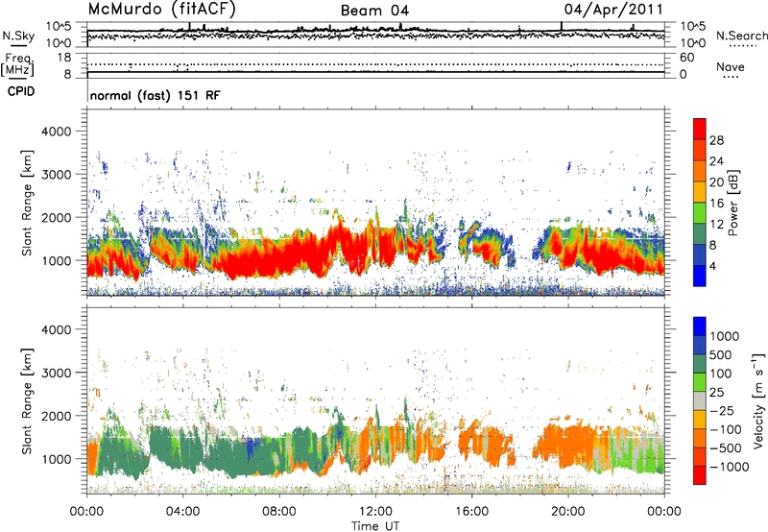
Task: Click the 12:00 time axis tick label
Action: 375,512
